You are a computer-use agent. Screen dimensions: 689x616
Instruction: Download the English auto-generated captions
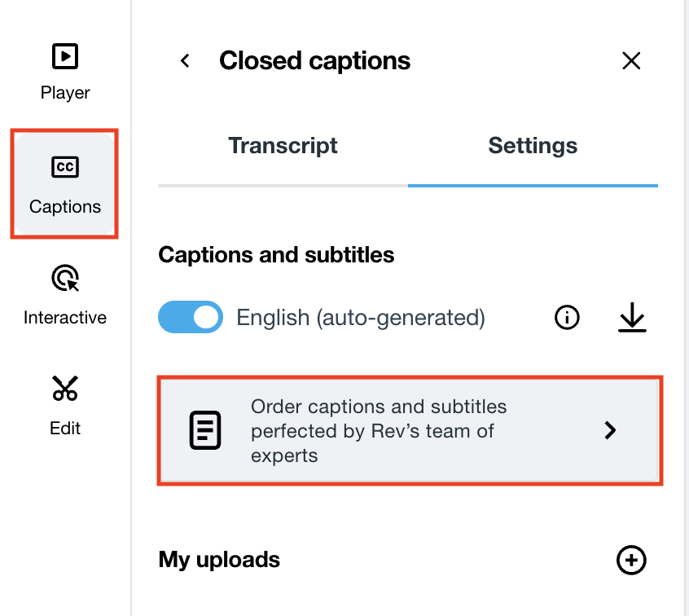pos(633,318)
